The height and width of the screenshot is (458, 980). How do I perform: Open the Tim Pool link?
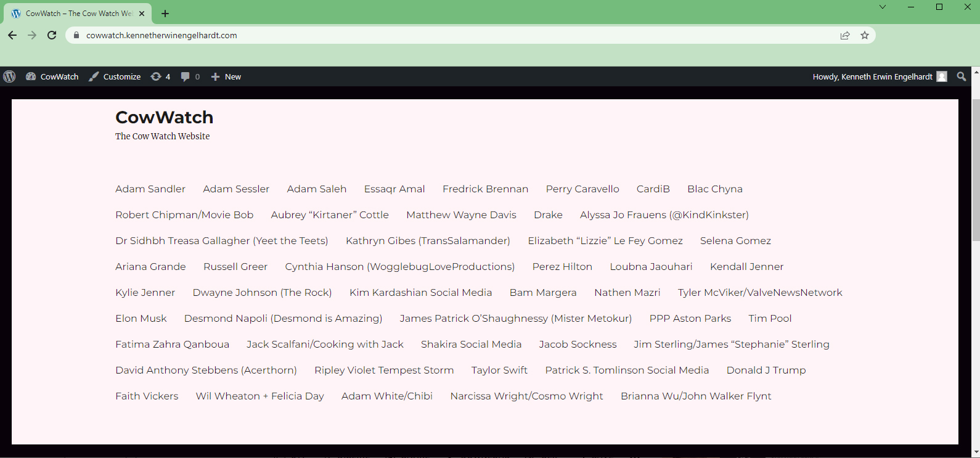[x=770, y=318]
